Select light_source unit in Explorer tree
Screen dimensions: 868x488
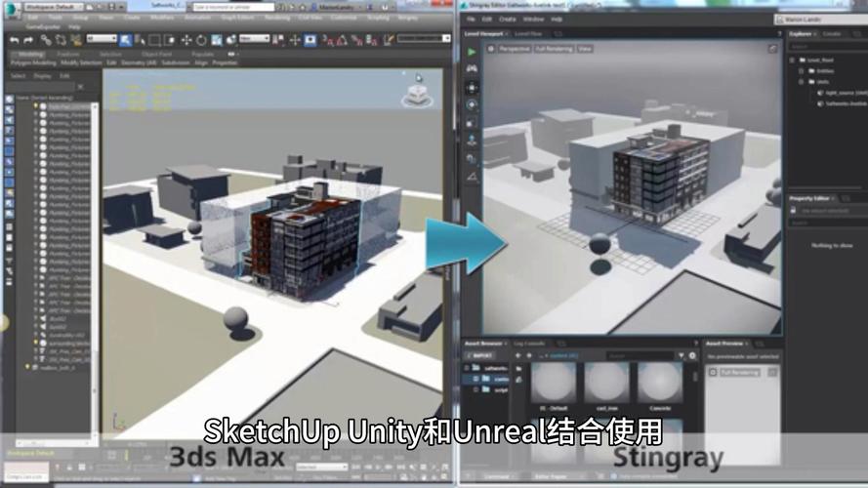coord(843,93)
